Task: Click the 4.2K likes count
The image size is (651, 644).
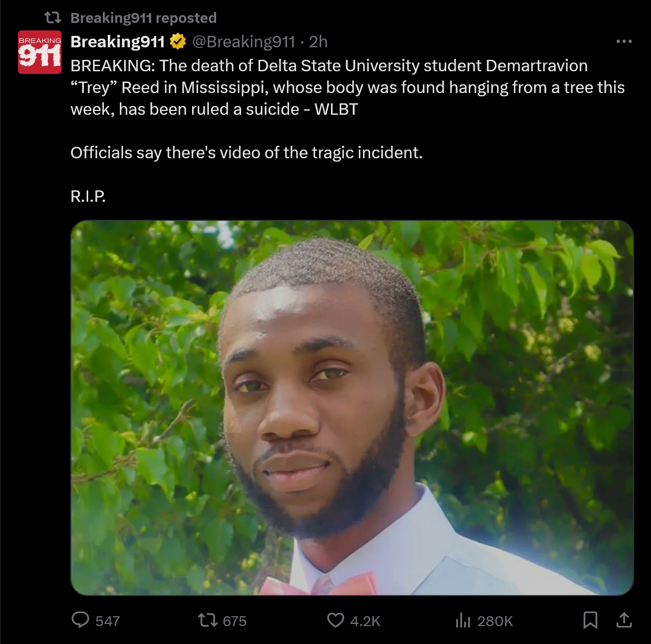Action: [x=365, y=621]
